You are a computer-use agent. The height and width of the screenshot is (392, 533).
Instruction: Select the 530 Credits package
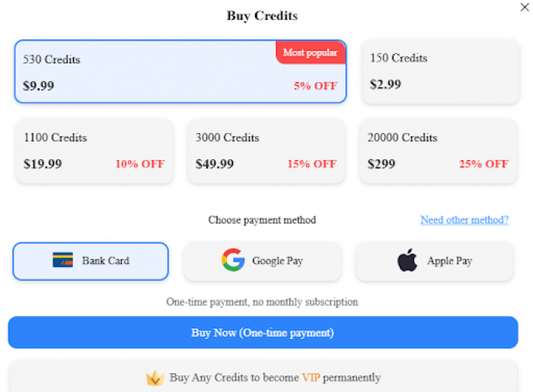[x=180, y=72]
